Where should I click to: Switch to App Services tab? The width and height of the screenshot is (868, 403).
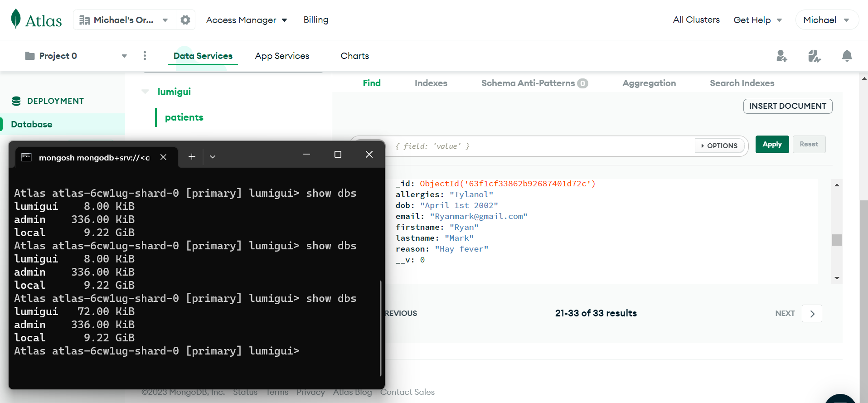point(282,56)
